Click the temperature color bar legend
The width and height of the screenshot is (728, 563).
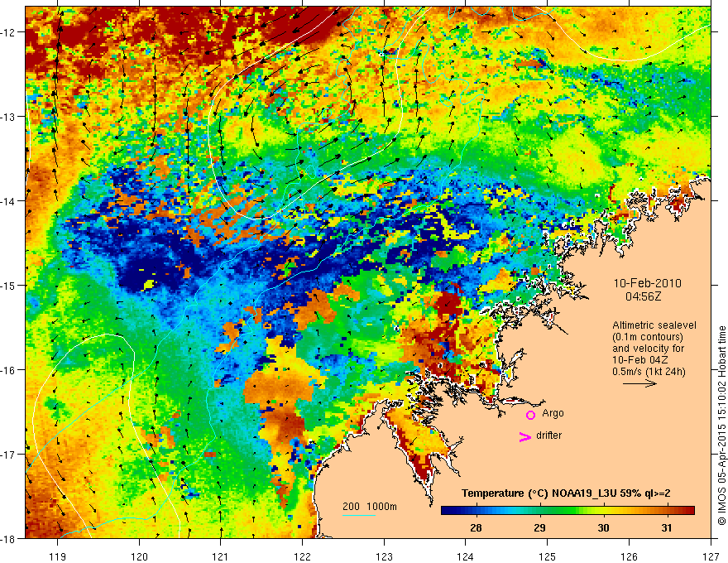coord(568,510)
